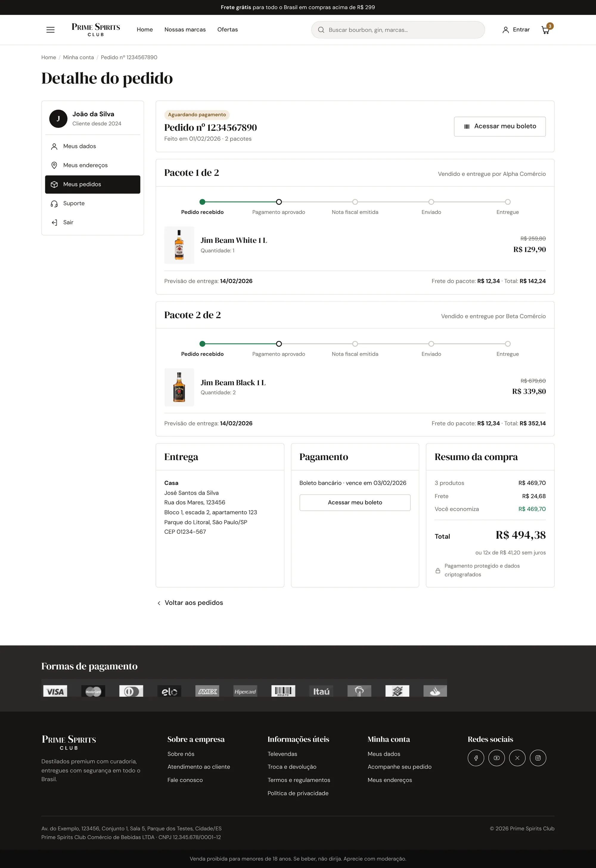Select Meus pedidos in the sidebar

[93, 184]
